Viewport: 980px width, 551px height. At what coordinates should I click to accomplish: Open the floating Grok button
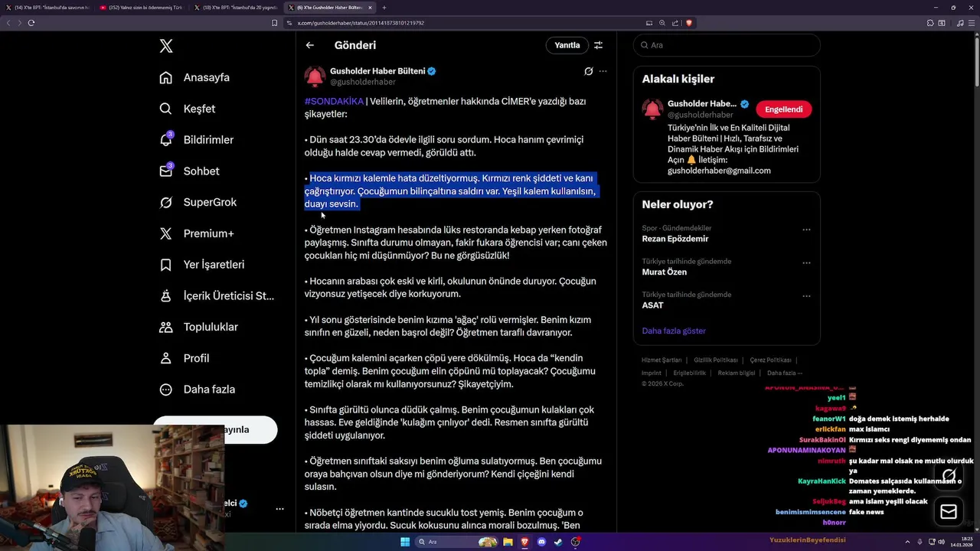(x=949, y=475)
